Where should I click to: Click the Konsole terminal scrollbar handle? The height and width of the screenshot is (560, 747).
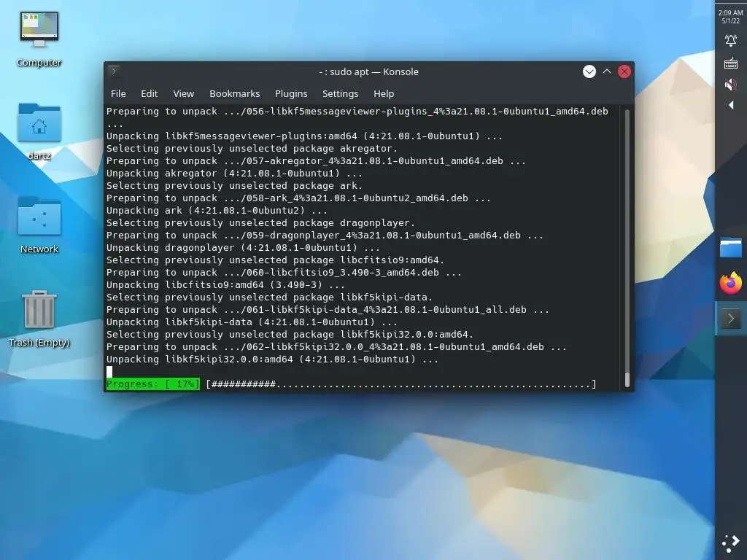coord(627,379)
